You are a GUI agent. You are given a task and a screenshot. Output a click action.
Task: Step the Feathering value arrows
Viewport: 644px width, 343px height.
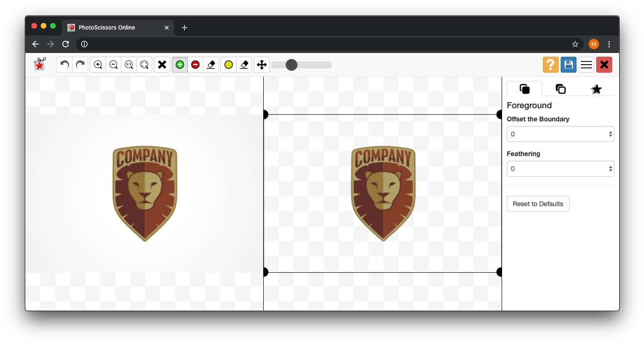[x=611, y=169]
